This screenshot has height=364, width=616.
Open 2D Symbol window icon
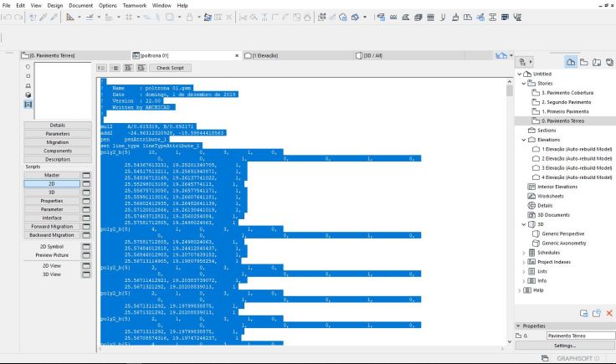pos(86,247)
